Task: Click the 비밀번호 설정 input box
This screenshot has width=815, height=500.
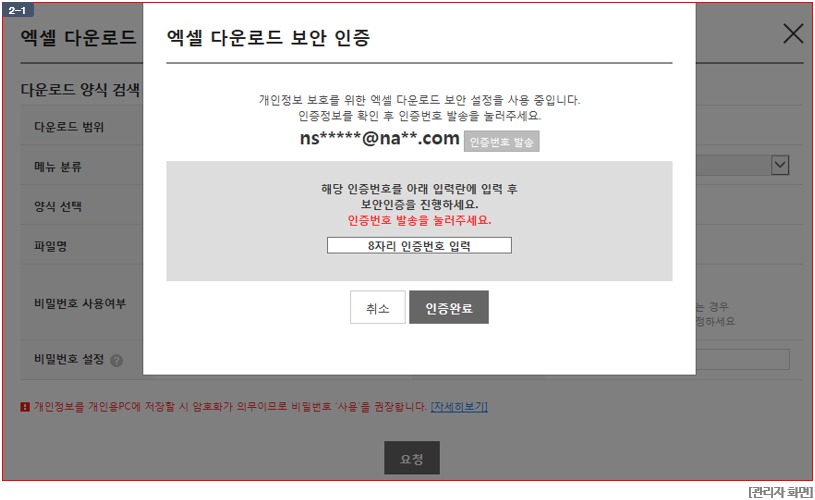Action: click(742, 359)
